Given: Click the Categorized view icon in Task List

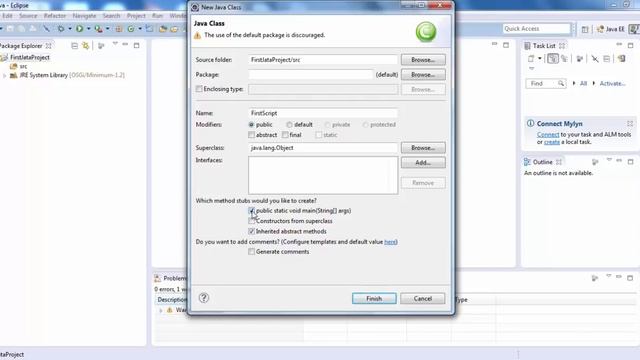Looking at the screenshot, I should [553, 59].
